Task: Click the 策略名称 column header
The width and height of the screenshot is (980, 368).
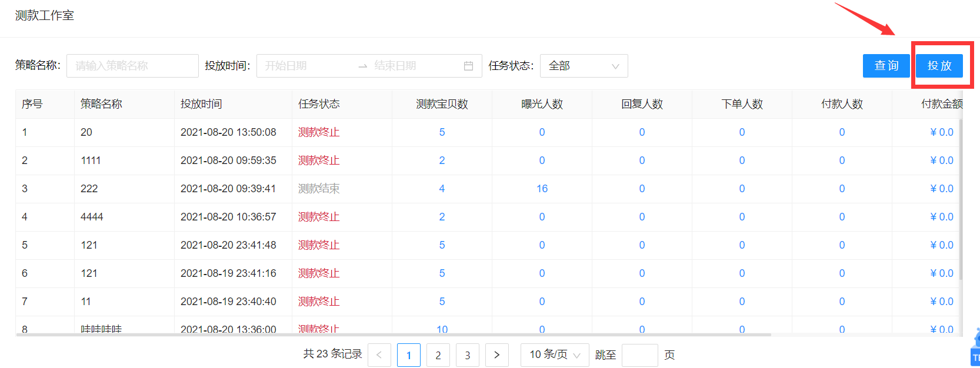Action: (x=101, y=104)
